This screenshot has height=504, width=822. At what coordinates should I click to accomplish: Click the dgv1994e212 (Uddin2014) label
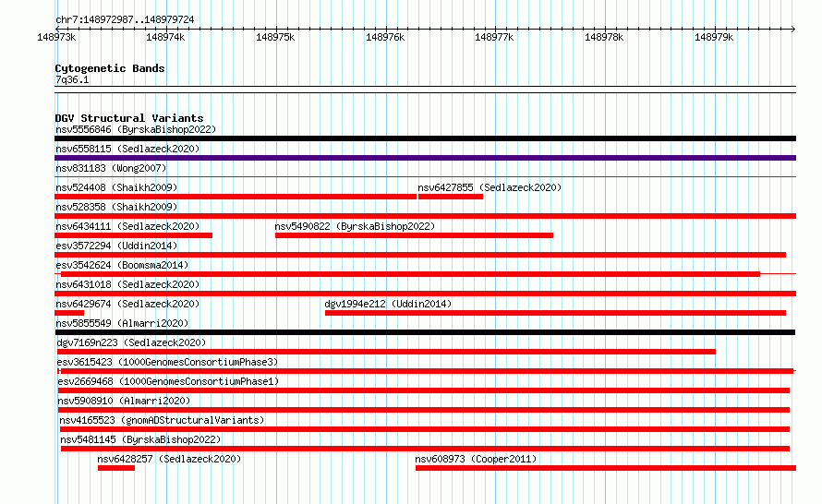tap(388, 304)
